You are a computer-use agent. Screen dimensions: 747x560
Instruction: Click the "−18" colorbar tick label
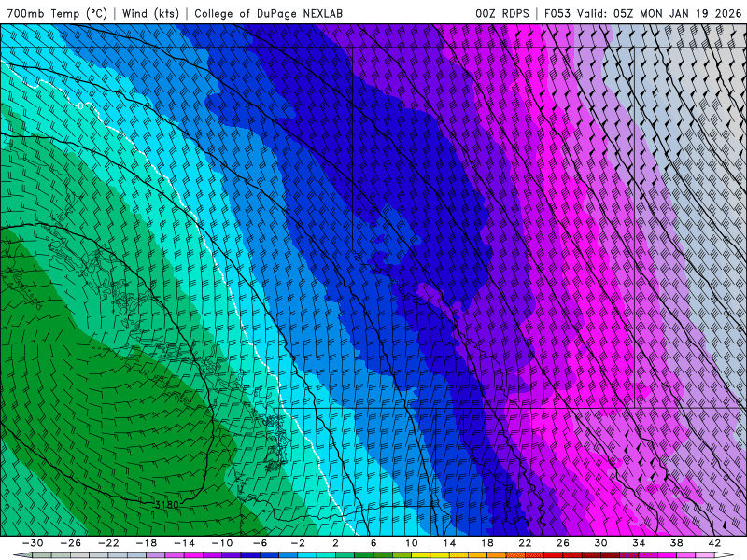147,543
